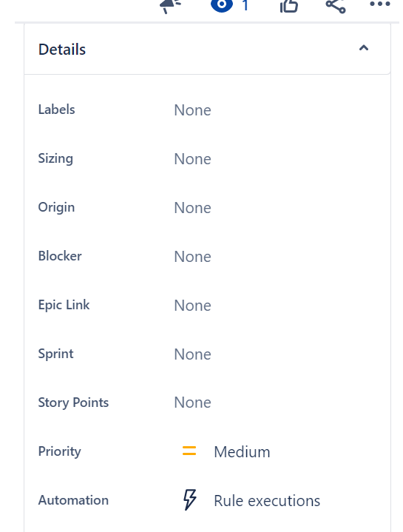Click the Automation lightning bolt icon
The width and height of the screenshot is (403, 532).
[190, 499]
